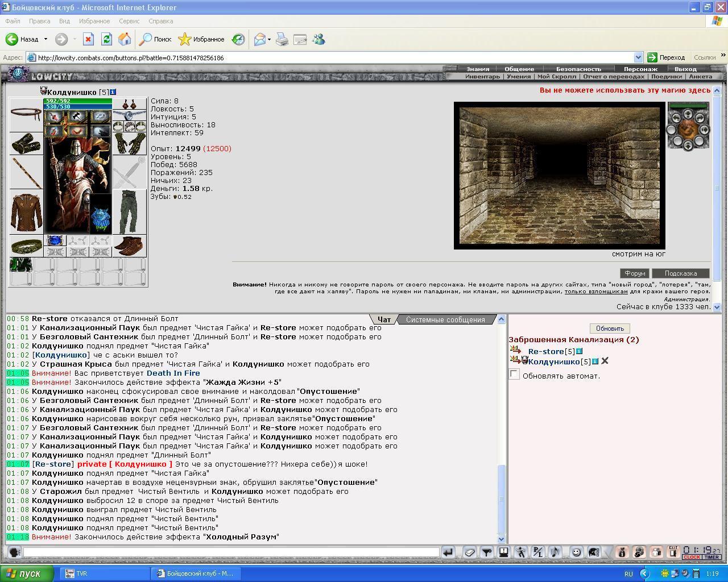The height and width of the screenshot is (582, 728).
Task: Click the IE Print toolbar button
Action: pos(282,39)
